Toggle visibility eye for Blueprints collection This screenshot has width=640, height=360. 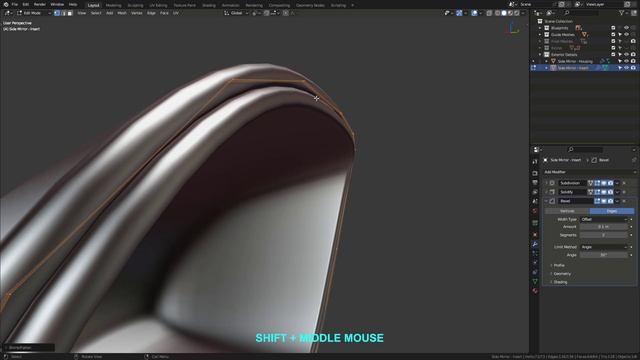tap(626, 28)
